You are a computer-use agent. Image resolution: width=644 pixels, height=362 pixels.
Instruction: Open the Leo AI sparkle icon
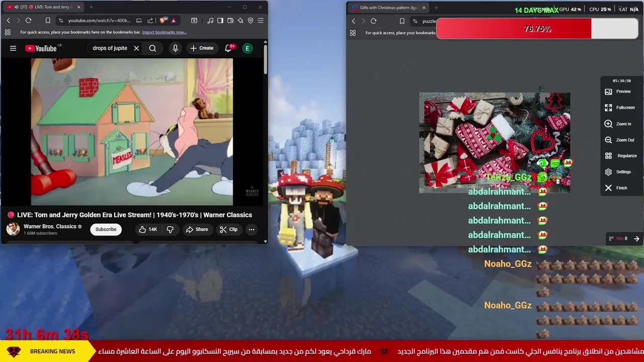(x=240, y=21)
